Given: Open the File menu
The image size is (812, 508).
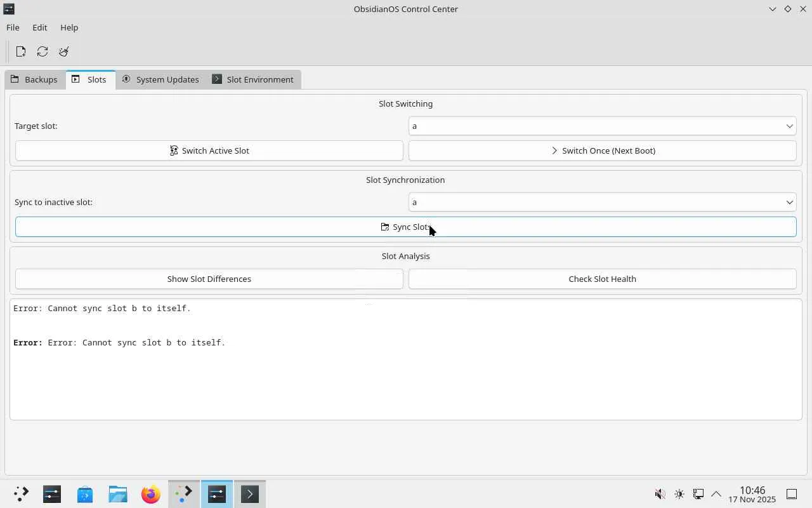Looking at the screenshot, I should (13, 27).
